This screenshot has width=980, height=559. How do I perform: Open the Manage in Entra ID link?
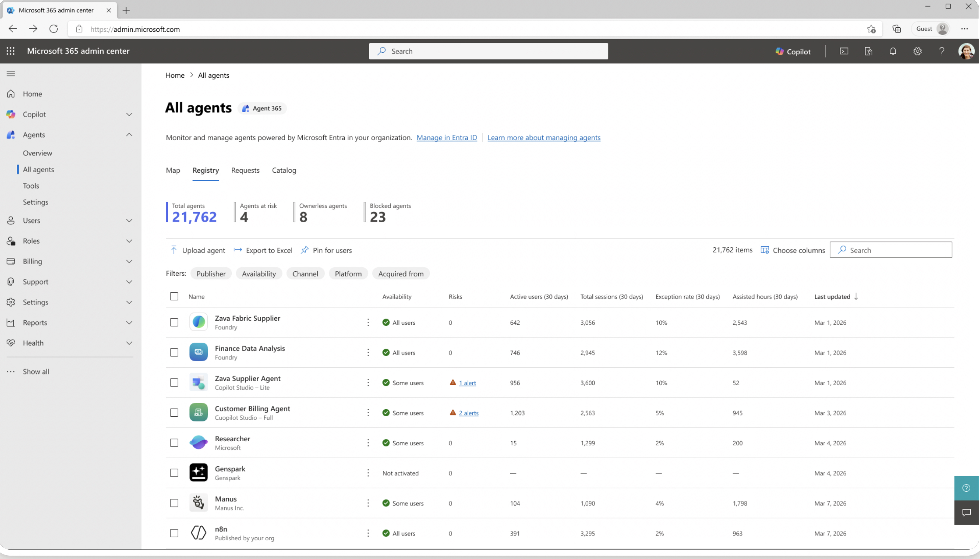pos(447,138)
